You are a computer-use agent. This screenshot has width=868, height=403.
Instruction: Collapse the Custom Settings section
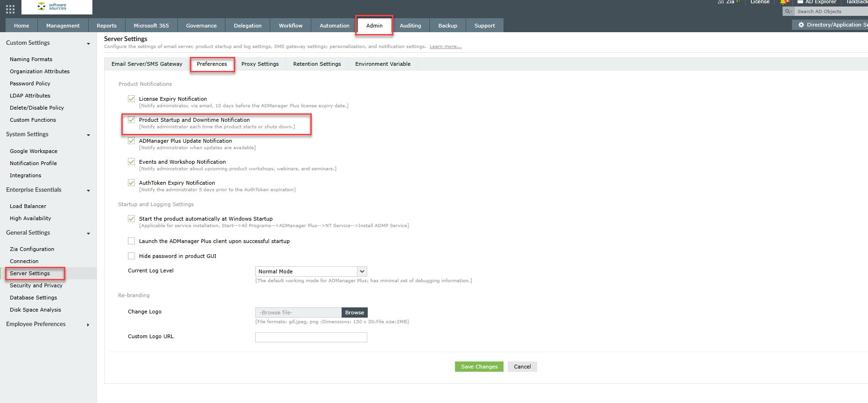pos(88,43)
